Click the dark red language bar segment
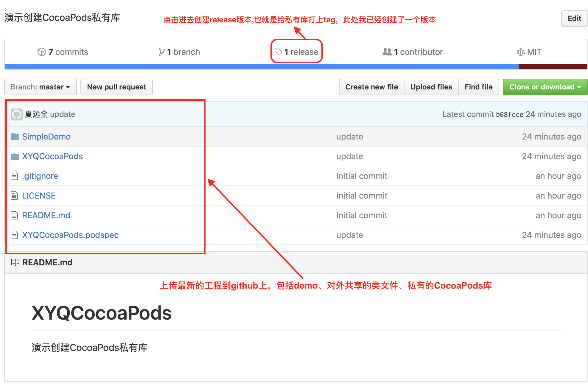This screenshot has width=588, height=384. click(553, 66)
